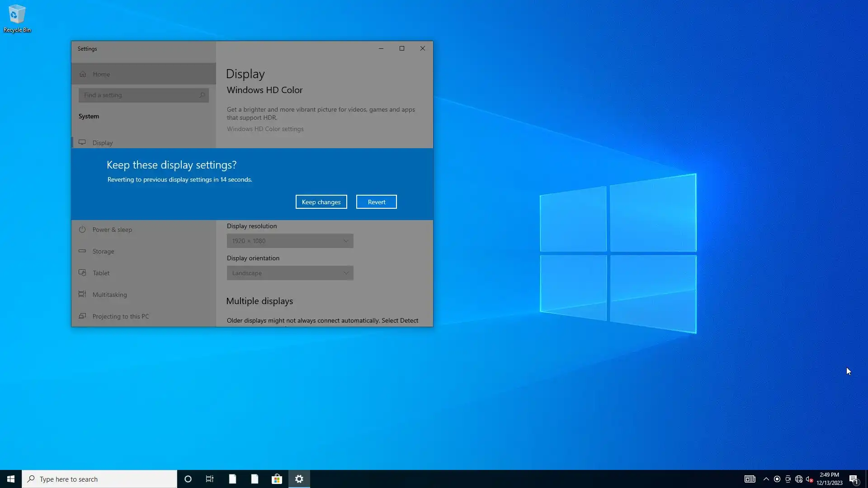The height and width of the screenshot is (488, 868).
Task: Open the Windows Start menu
Action: pos(11,479)
